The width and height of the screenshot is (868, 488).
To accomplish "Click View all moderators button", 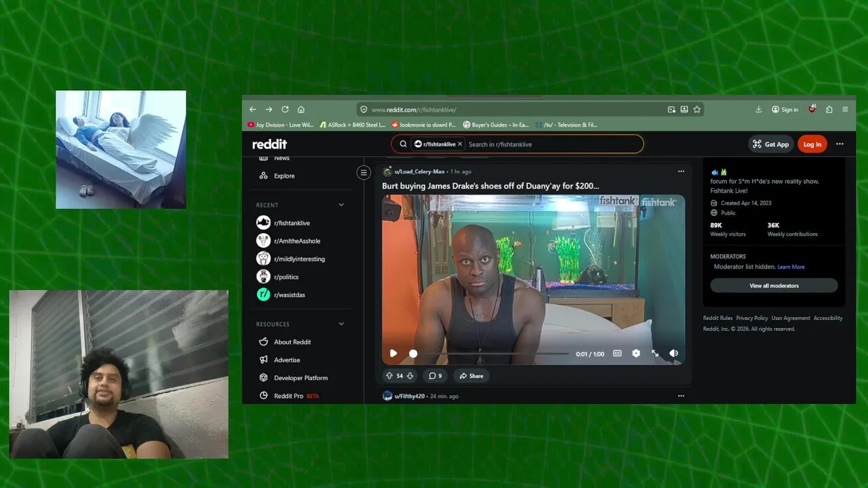I will (774, 285).
